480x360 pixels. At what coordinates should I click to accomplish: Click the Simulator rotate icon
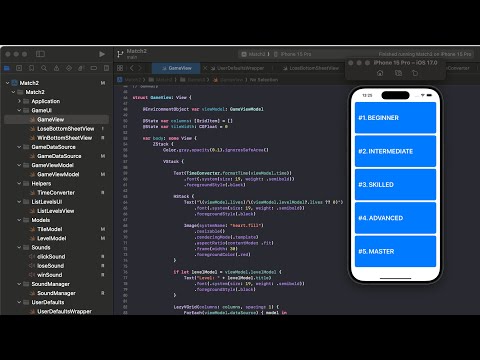tap(415, 73)
